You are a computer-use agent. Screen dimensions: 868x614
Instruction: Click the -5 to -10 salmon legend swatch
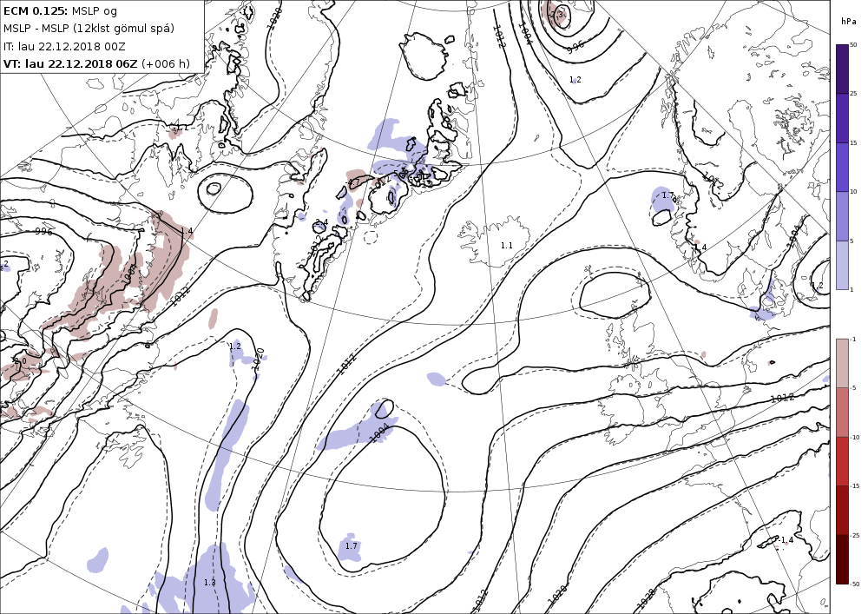[x=842, y=412]
